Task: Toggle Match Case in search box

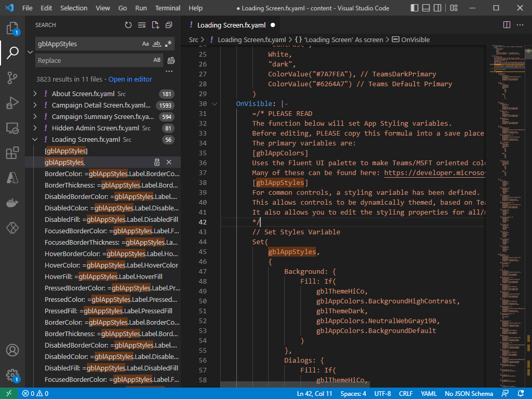Action: click(145, 44)
